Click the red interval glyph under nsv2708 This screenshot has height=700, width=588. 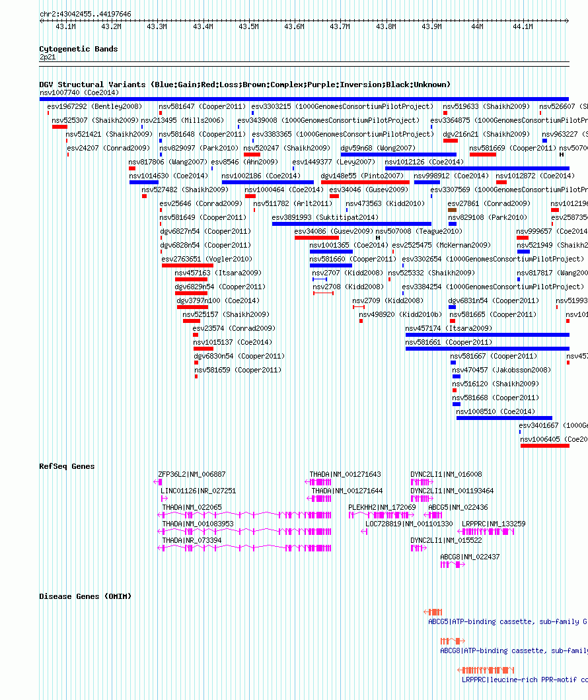click(324, 293)
